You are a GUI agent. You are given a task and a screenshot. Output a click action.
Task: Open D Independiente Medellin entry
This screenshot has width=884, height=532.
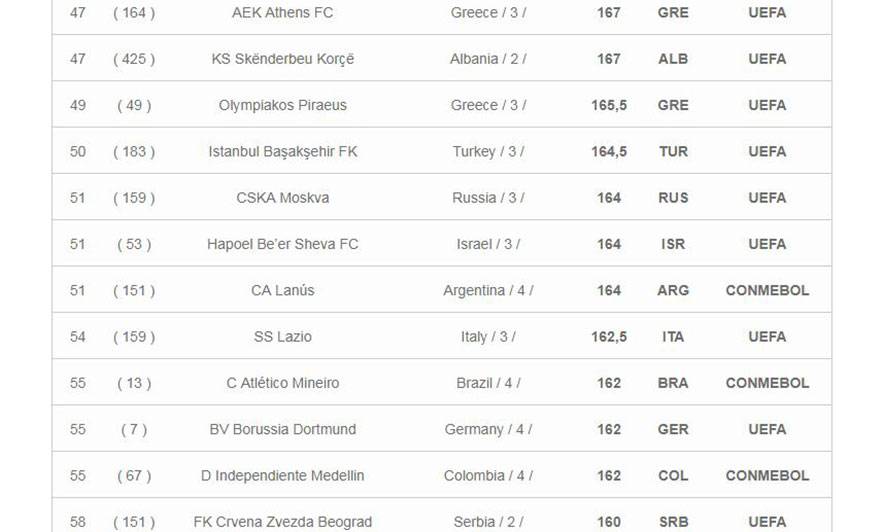[x=282, y=475]
